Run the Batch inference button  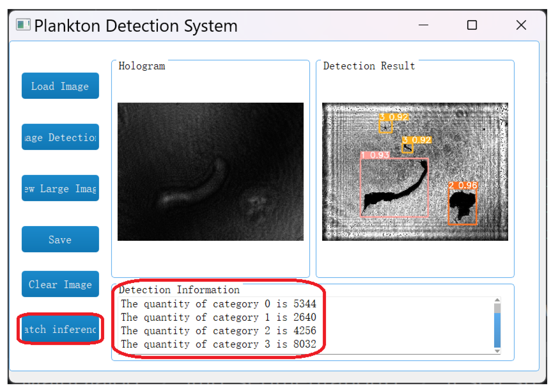60,329
